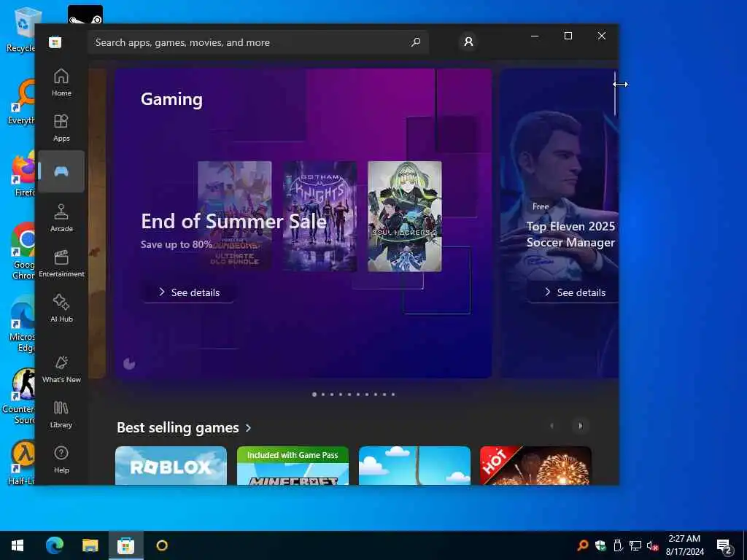Click the search magnifier icon
The height and width of the screenshot is (560, 747).
pos(416,42)
